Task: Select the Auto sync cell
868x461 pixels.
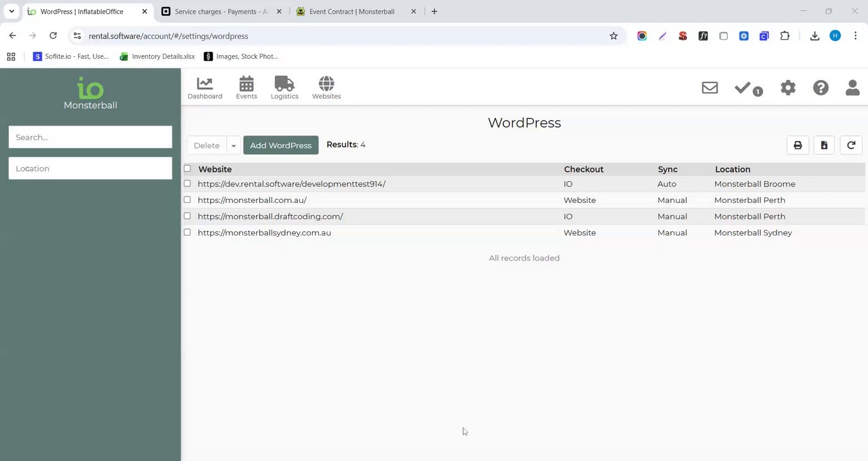Action: click(667, 184)
